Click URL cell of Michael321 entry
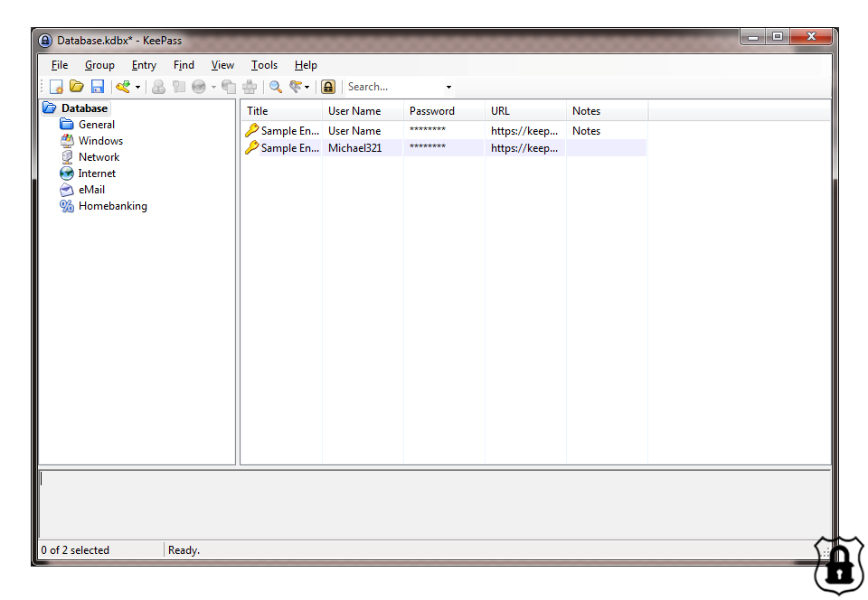The height and width of the screenshot is (600, 868). tap(525, 148)
